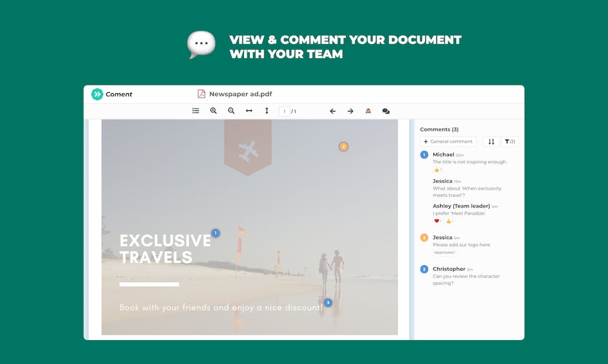
Task: Toggle the Approved tag on Jessica's comment
Action: (444, 253)
